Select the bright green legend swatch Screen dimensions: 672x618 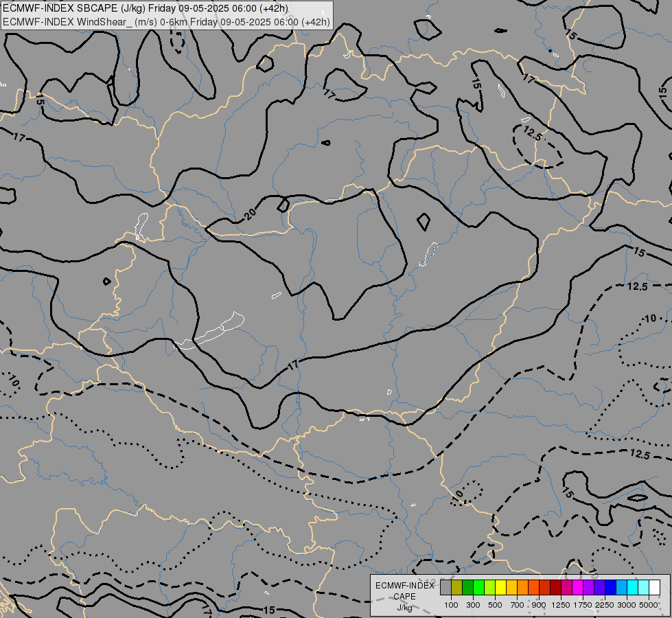coord(478,587)
